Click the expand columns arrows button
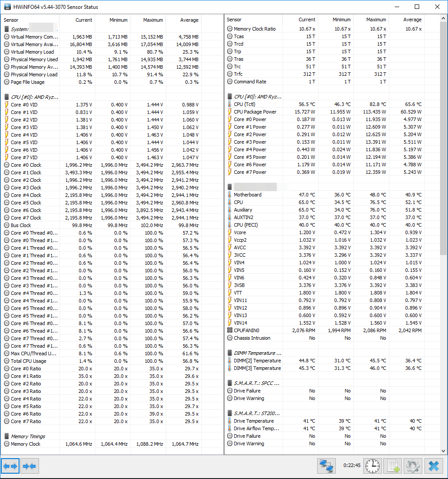This screenshot has height=479, width=448. [x=10, y=466]
